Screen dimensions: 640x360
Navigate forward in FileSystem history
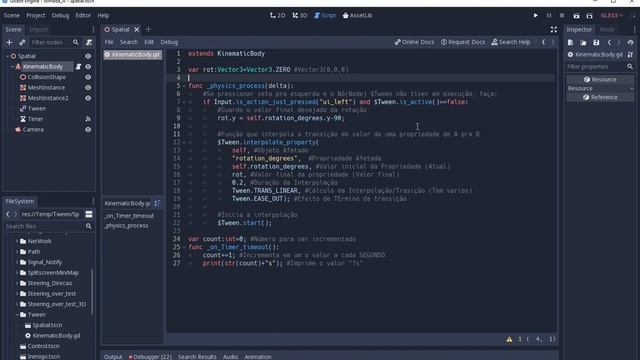click(16, 214)
